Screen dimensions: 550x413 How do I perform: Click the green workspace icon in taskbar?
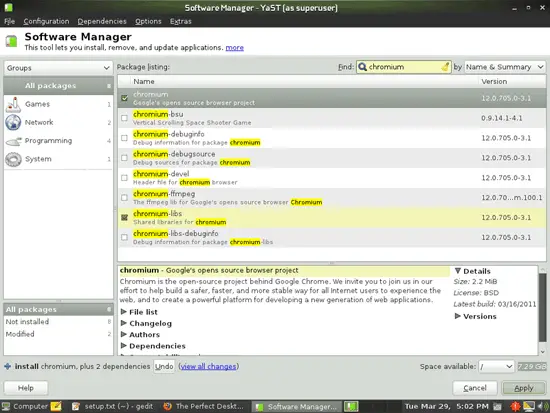pyautogui.click(x=351, y=406)
